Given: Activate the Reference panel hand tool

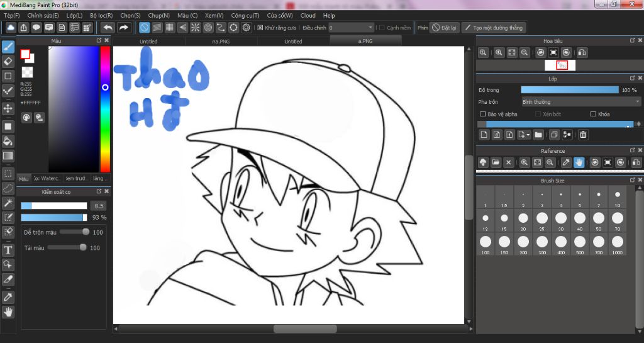Looking at the screenshot, I should click(x=579, y=162).
